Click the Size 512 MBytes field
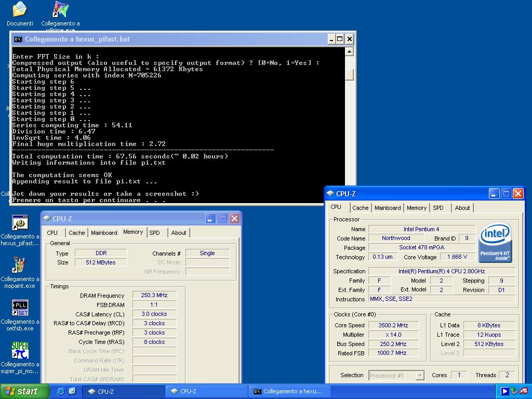Image resolution: width=532 pixels, height=399 pixels. point(101,262)
